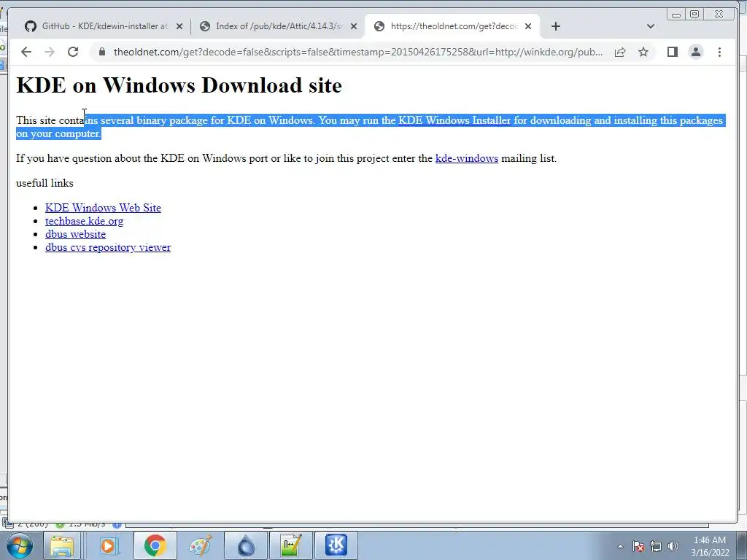The width and height of the screenshot is (747, 560).
Task: Open the water drop taskbar app
Action: 246,545
